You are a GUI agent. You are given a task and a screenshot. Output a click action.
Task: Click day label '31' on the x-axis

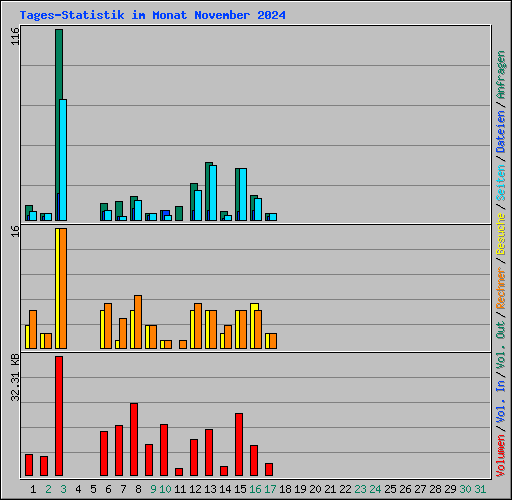[480, 489]
